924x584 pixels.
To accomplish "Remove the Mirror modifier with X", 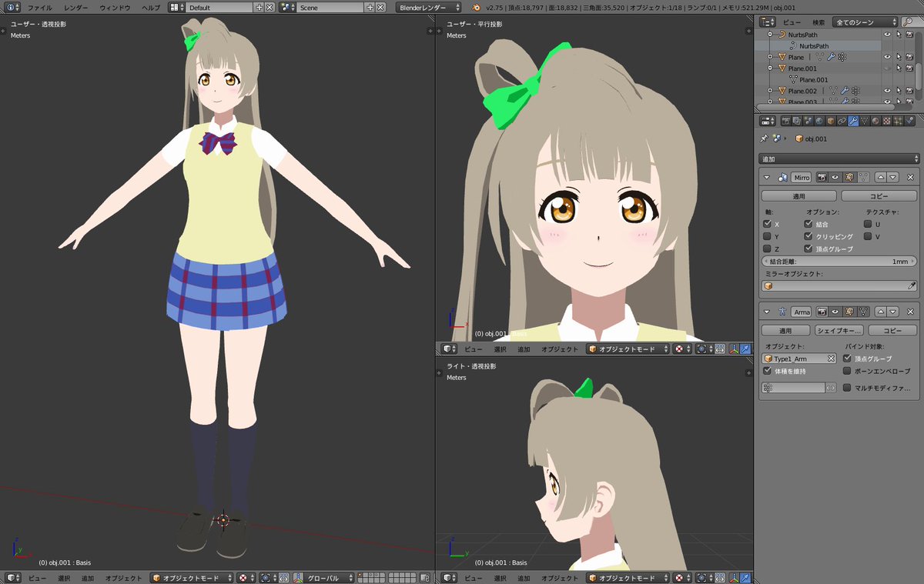I will (x=910, y=177).
